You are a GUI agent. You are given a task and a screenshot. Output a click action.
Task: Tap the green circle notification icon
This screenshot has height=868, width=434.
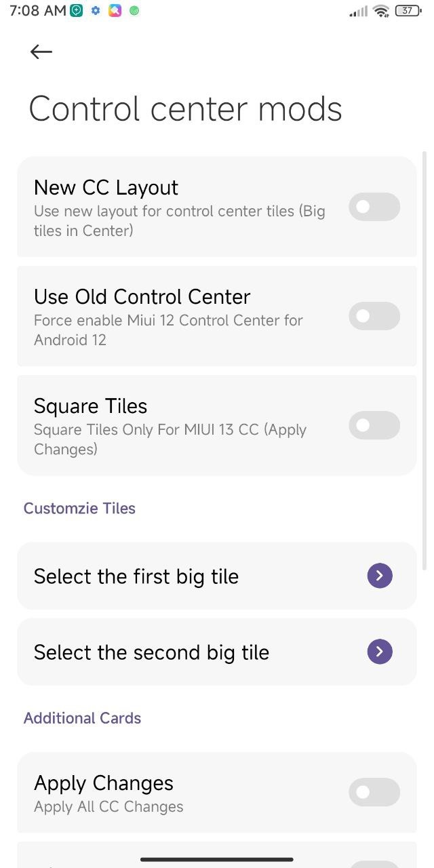[134, 11]
